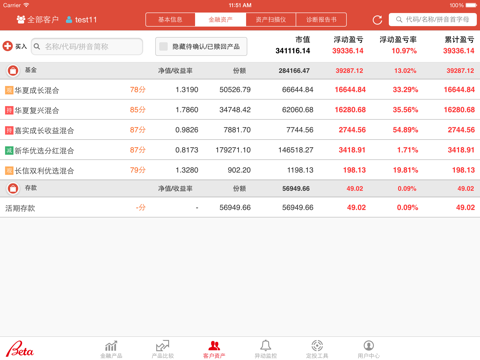This screenshot has height=360, width=480.
Task: Open fund row 新华优选分红混合
Action: 240,150
